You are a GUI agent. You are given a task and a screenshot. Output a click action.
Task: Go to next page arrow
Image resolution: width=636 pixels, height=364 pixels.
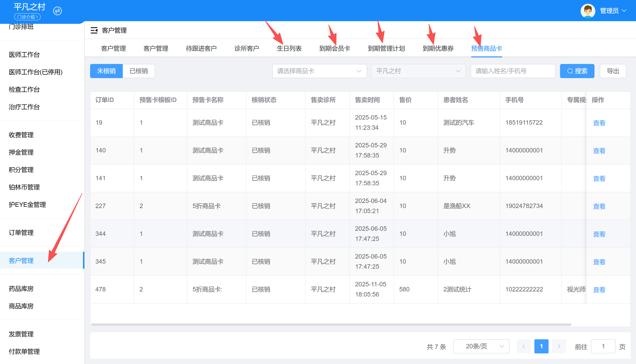(559, 346)
